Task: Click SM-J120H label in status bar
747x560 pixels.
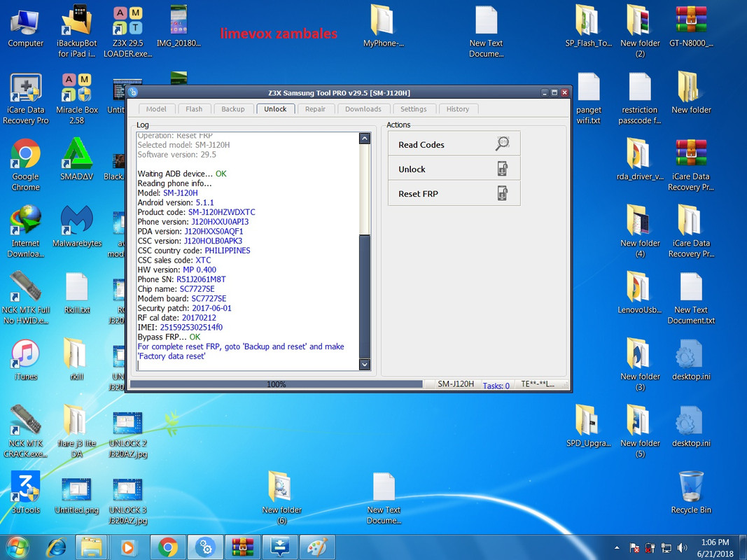Action: click(456, 384)
